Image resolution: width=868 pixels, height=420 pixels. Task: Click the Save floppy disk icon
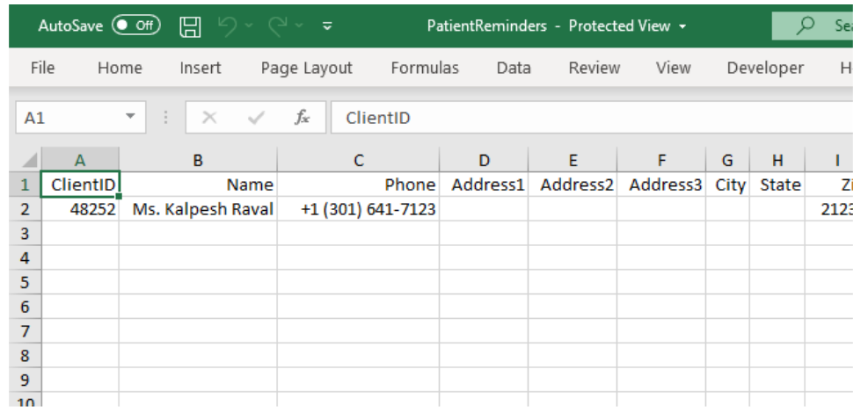[191, 26]
